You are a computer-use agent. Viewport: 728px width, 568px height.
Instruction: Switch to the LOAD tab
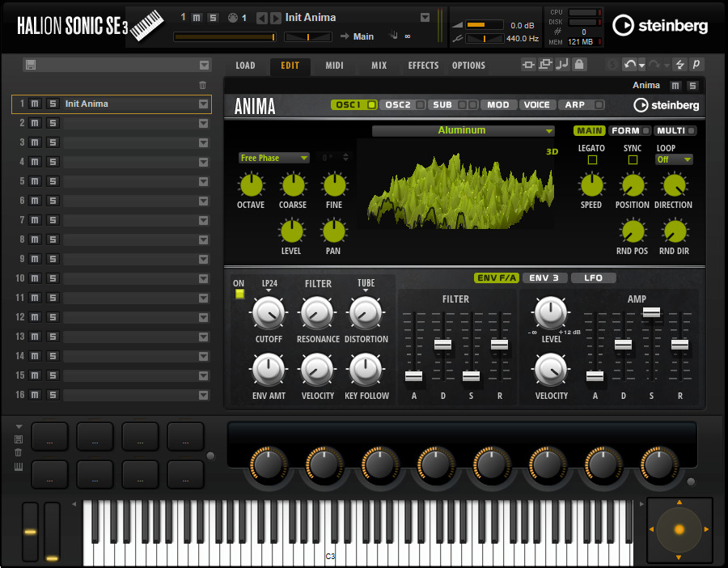[245, 66]
